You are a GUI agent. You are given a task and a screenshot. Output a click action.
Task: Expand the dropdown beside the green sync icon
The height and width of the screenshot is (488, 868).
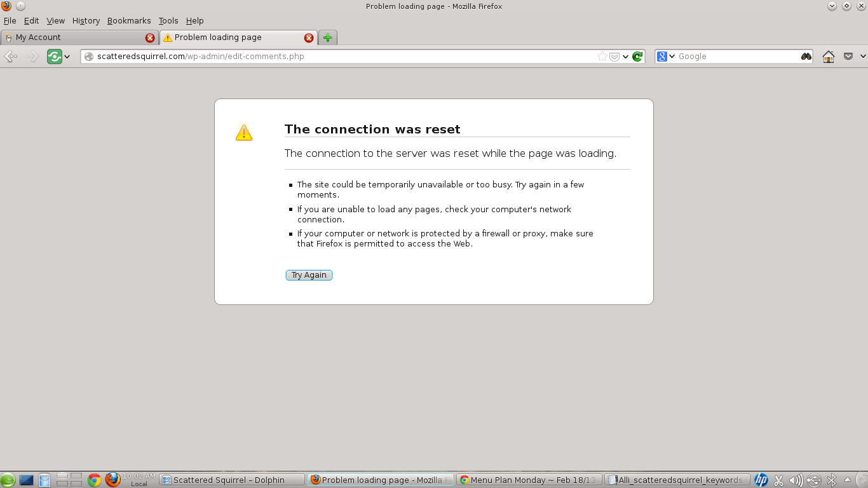[x=67, y=57]
